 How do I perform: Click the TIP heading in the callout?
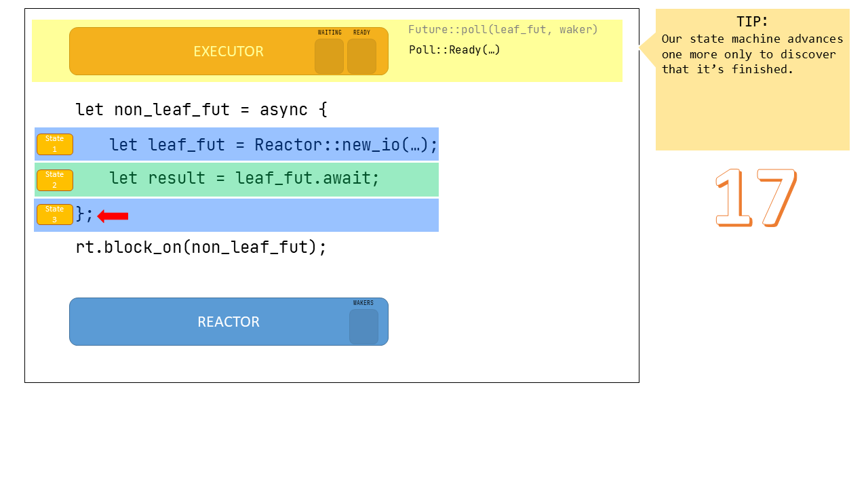click(752, 22)
